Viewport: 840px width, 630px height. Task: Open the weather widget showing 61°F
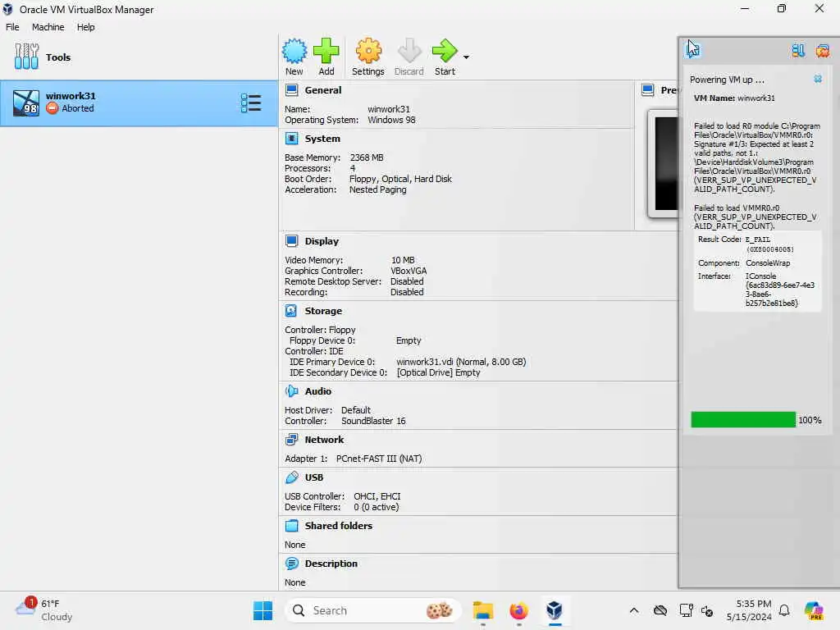44,610
